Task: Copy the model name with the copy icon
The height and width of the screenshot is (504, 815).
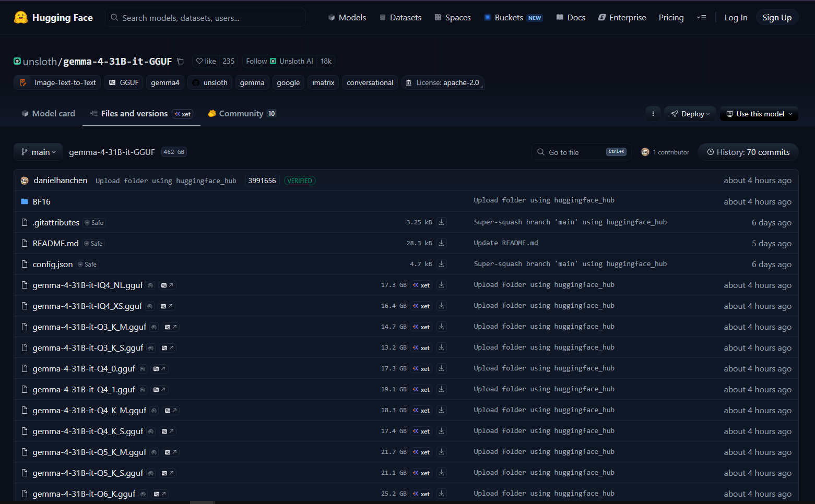Action: (180, 61)
